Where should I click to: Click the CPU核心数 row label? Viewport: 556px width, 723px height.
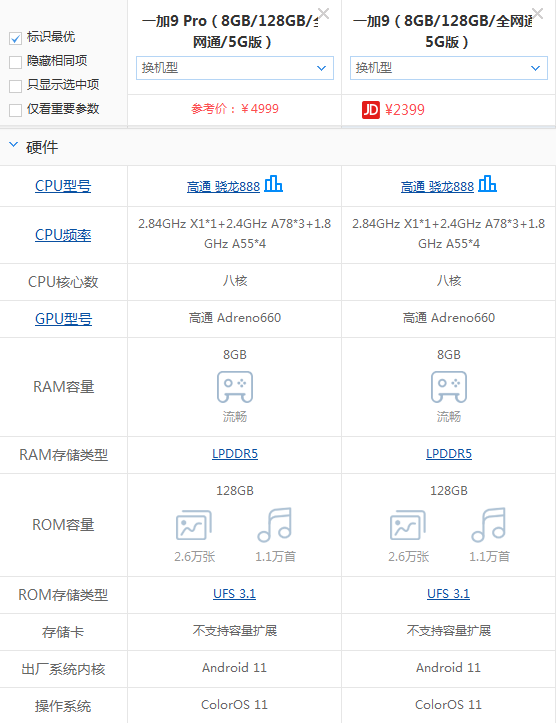(x=63, y=282)
